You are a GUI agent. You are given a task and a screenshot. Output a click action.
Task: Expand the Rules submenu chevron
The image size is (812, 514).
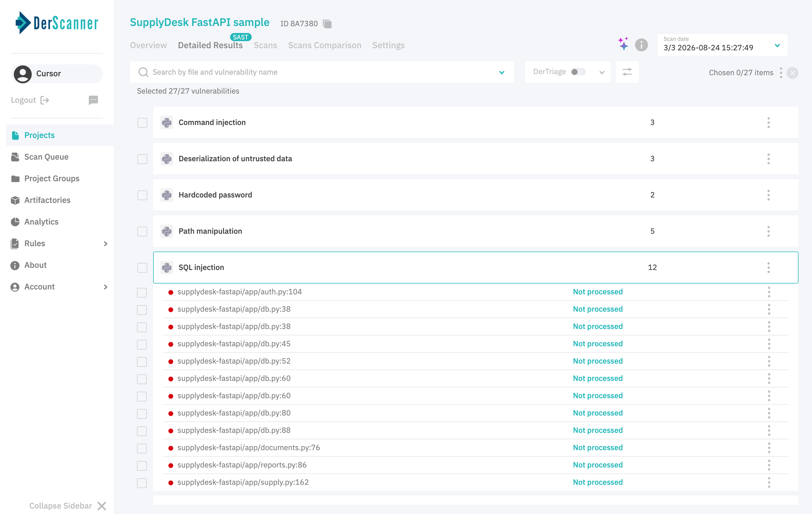[x=106, y=244]
